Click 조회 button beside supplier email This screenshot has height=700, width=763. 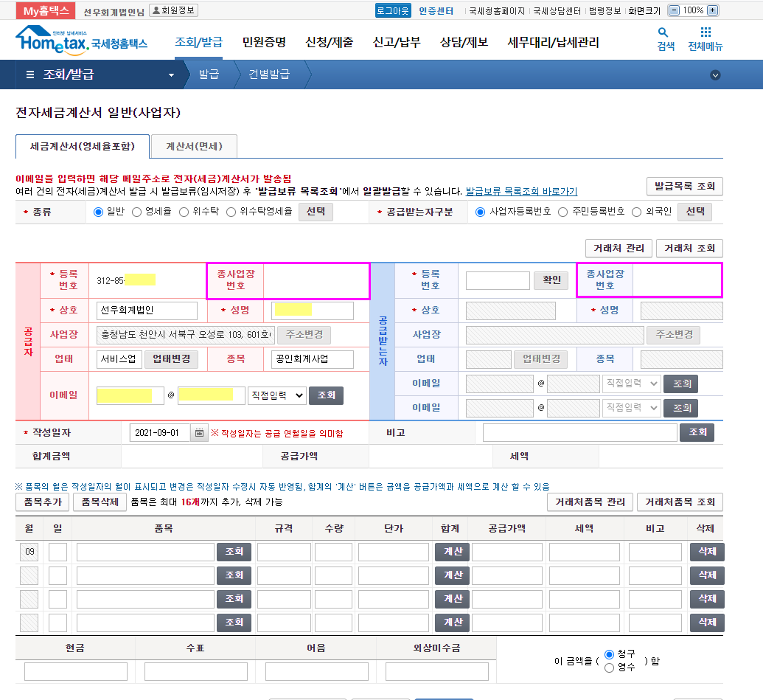(x=326, y=395)
